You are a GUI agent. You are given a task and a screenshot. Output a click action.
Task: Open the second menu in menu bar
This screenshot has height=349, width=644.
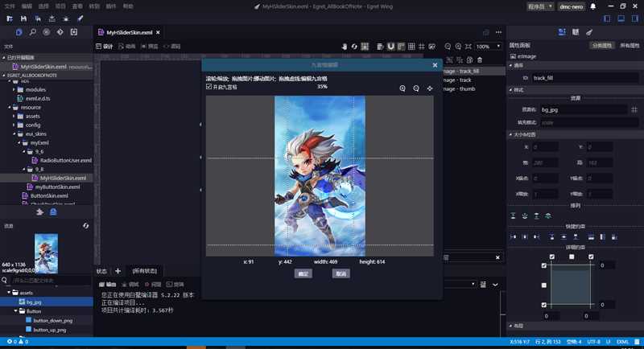[x=27, y=6]
